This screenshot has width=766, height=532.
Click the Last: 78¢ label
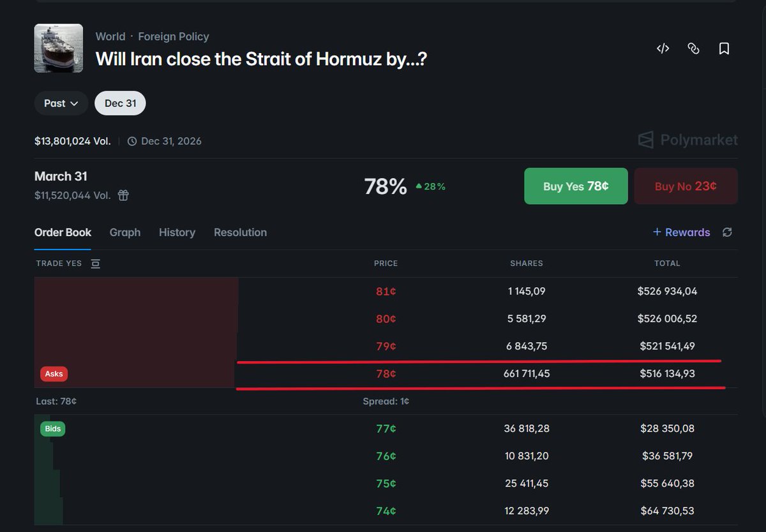coord(56,401)
